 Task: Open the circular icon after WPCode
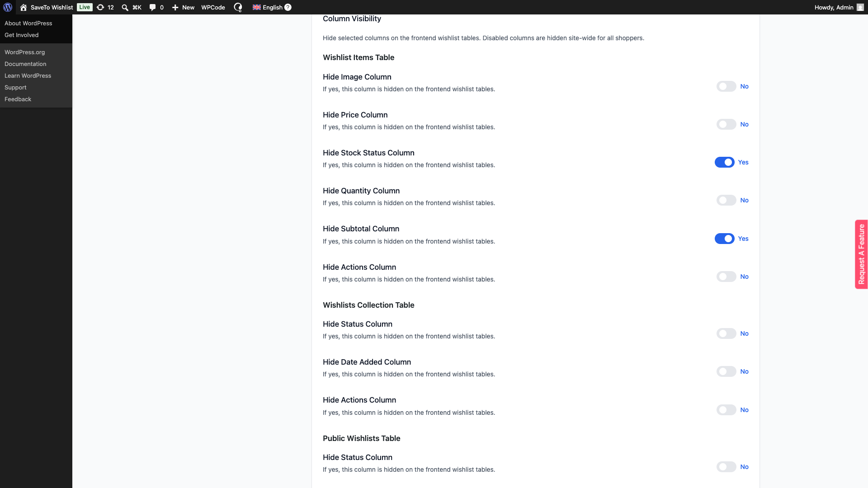pos(238,7)
